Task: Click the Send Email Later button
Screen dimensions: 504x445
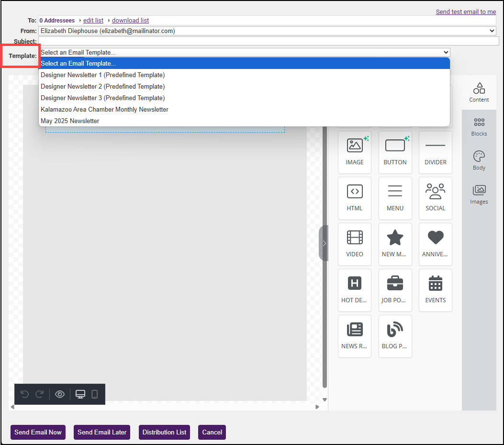Action: point(102,432)
